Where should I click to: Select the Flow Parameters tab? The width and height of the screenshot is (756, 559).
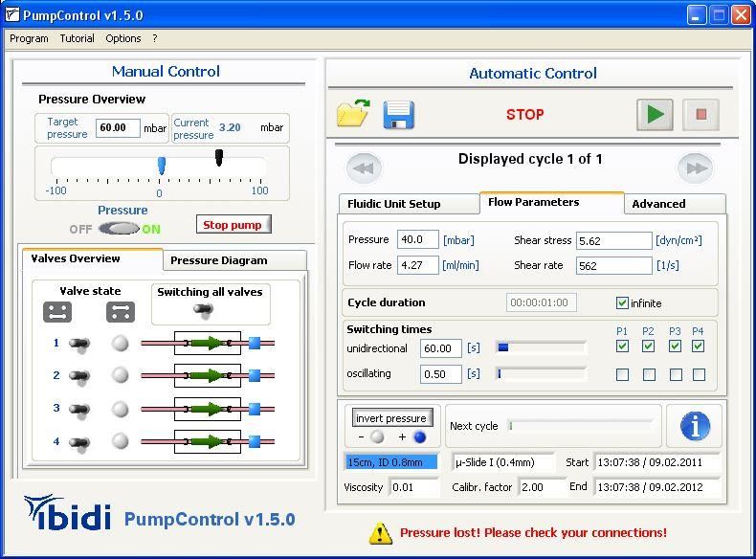pyautogui.click(x=551, y=202)
